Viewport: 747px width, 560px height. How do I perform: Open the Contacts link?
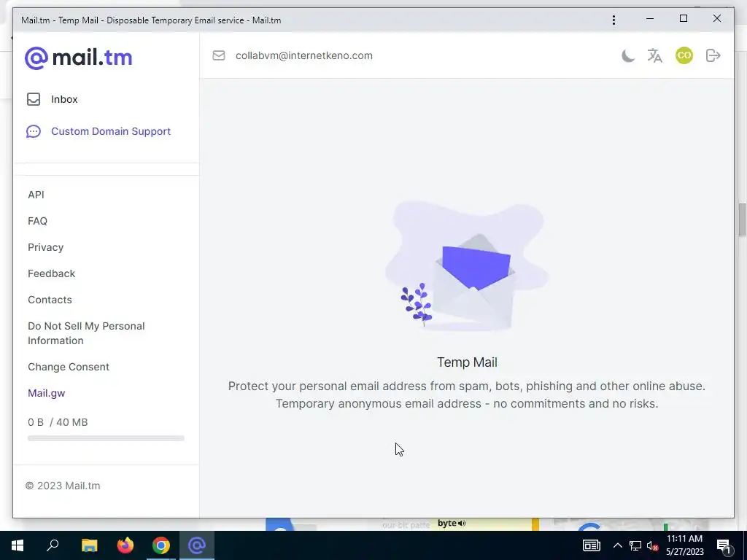click(50, 300)
